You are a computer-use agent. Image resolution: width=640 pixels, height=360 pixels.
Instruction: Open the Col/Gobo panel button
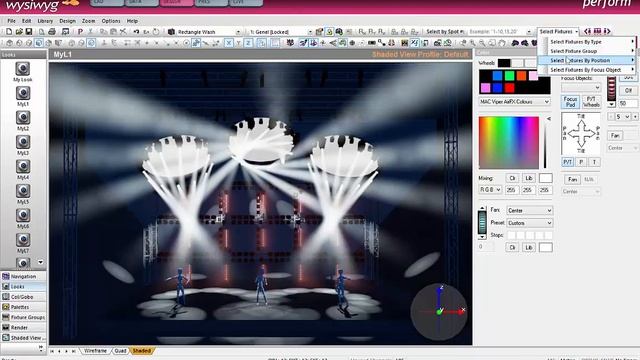pos(23,297)
